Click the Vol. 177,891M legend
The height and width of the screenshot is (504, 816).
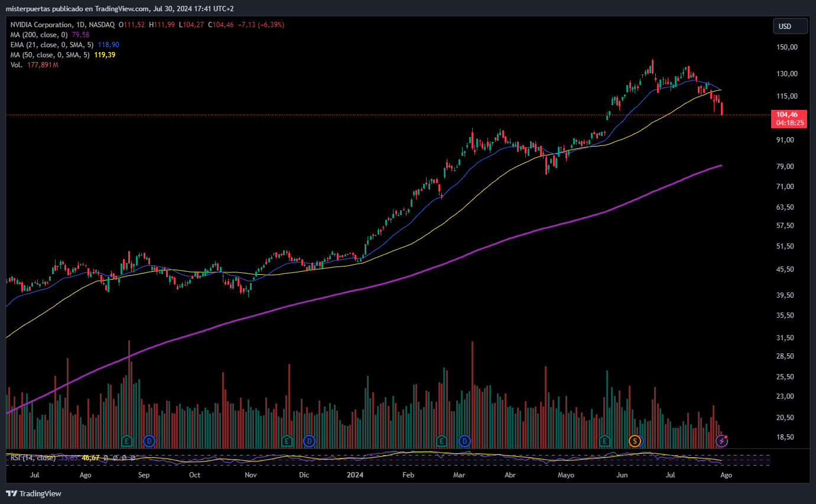point(34,65)
